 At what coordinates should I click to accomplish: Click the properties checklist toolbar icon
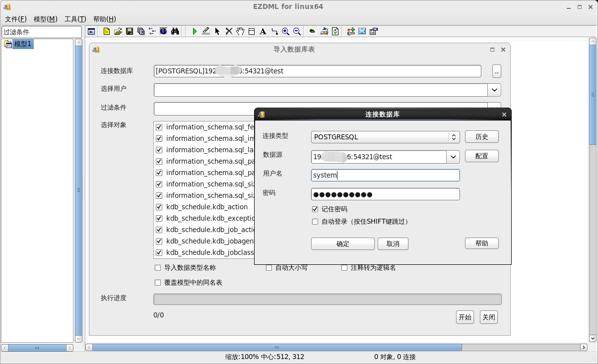(x=374, y=31)
